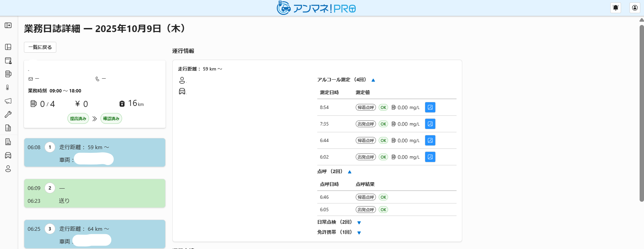
Task: Open the wrench maintenance sidebar icon
Action: point(8,114)
